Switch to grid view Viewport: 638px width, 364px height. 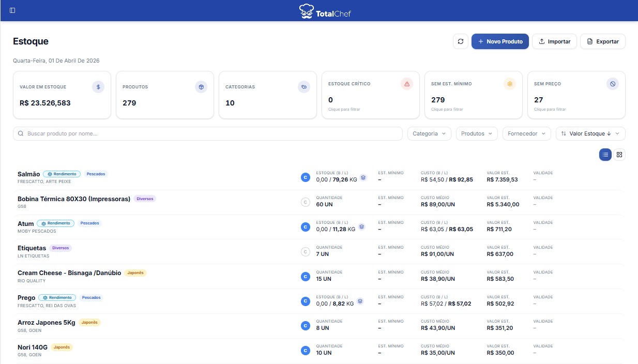click(x=619, y=154)
